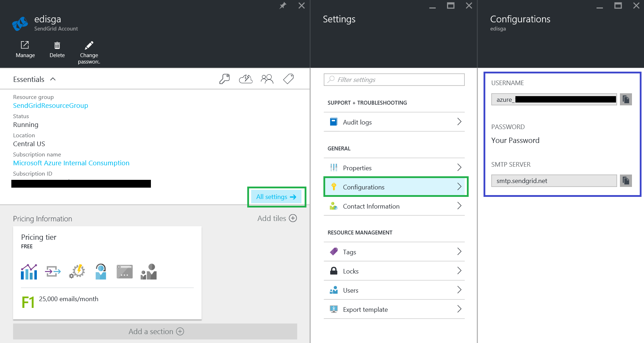This screenshot has height=343, width=644.
Task: Open Contact Information settings item
Action: coord(394,206)
